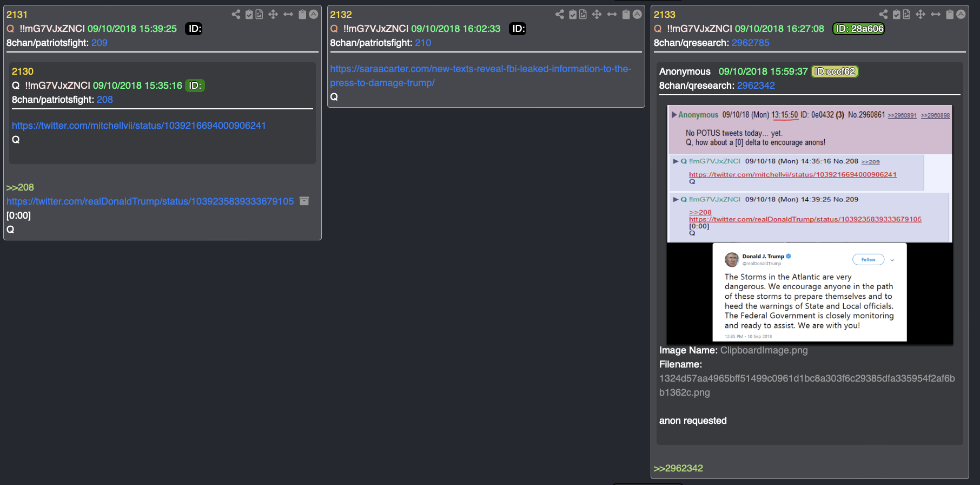This screenshot has width=980, height=485.
Task: Click Anonymous poster name in post 2133
Action: pos(685,71)
